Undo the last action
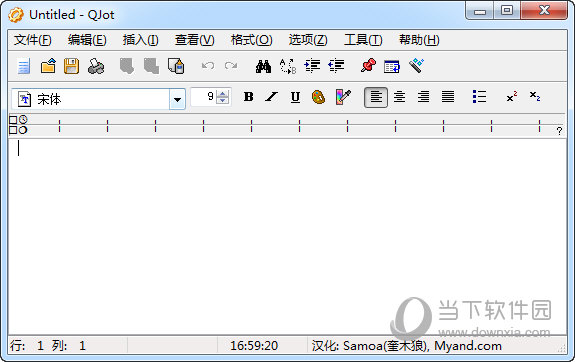This screenshot has width=575, height=362. pos(208,66)
